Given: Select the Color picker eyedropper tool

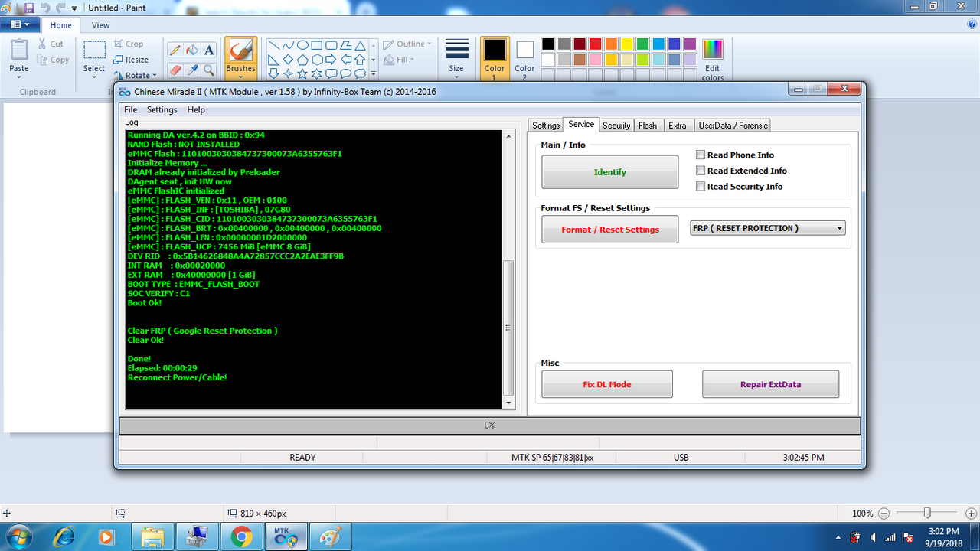Looking at the screenshot, I should pyautogui.click(x=192, y=70).
